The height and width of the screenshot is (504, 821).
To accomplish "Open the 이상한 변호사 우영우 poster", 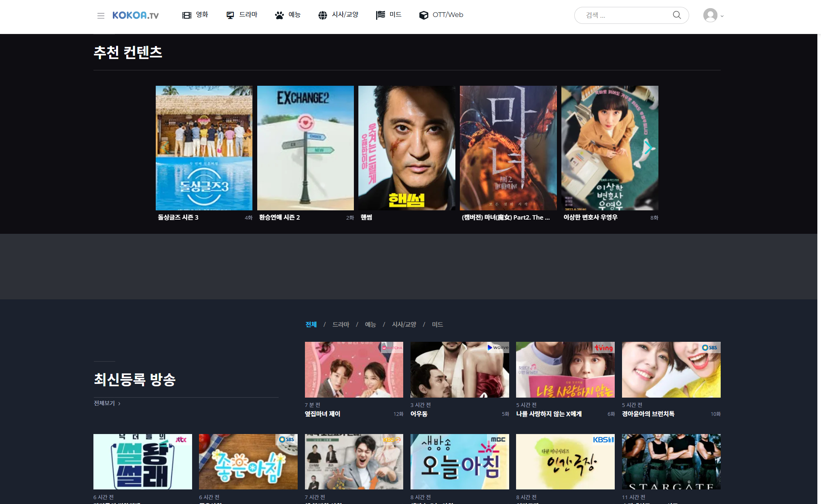I will pos(609,148).
